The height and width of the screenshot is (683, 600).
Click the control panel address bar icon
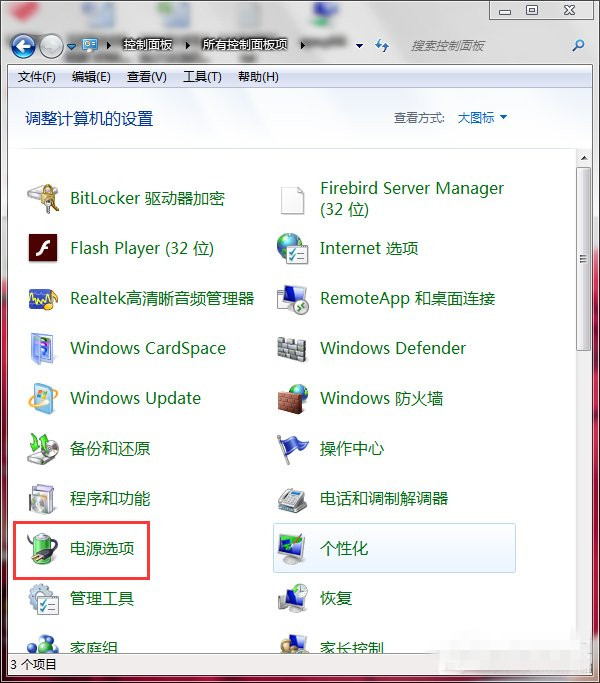tap(90, 45)
